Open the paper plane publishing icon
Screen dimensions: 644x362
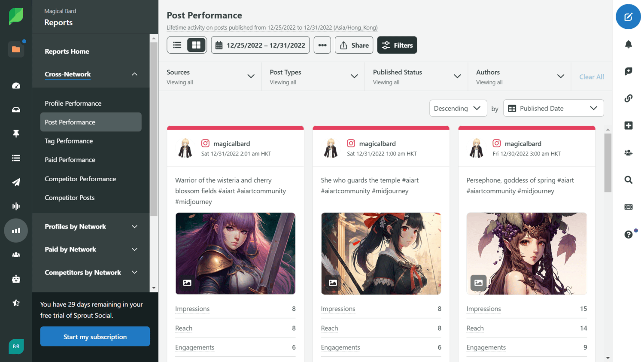[16, 182]
